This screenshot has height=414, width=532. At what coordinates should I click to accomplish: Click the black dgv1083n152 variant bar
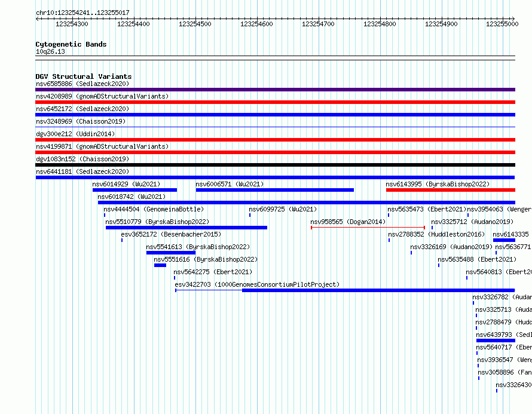point(275,165)
